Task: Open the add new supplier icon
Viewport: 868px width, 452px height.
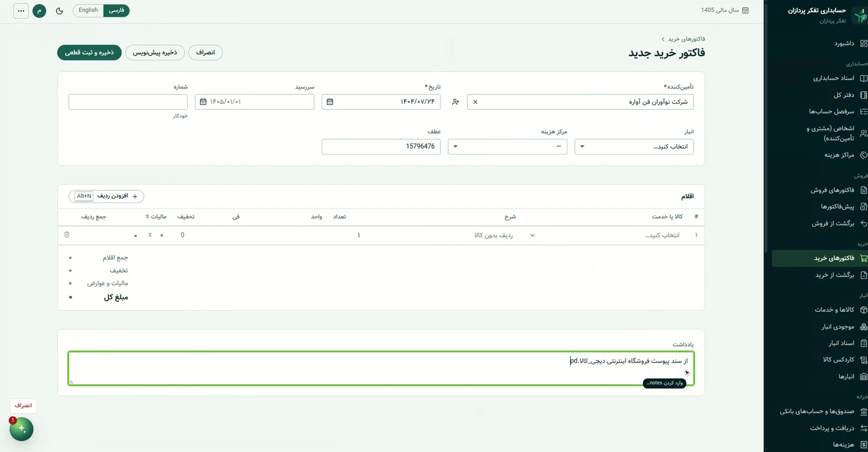Action: point(456,102)
